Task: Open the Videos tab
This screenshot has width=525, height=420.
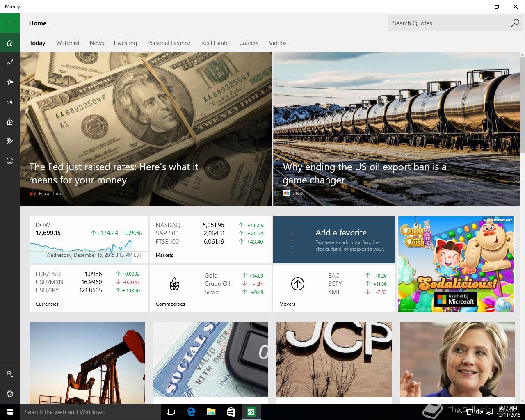Action: tap(278, 43)
